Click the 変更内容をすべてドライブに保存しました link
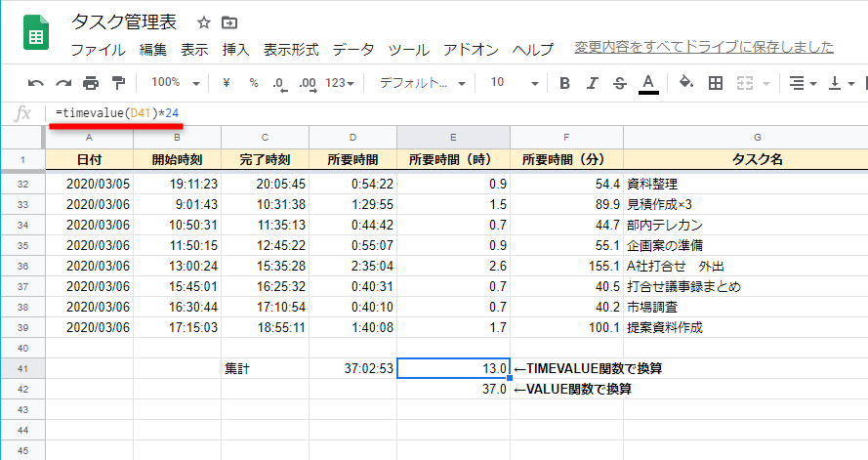 tap(704, 47)
